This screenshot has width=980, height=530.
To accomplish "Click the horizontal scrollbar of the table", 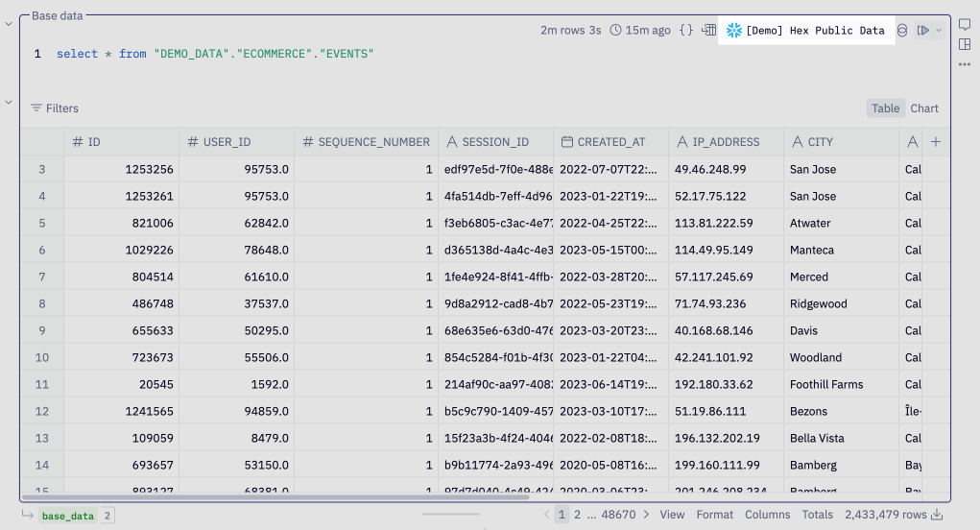I will tap(275, 497).
